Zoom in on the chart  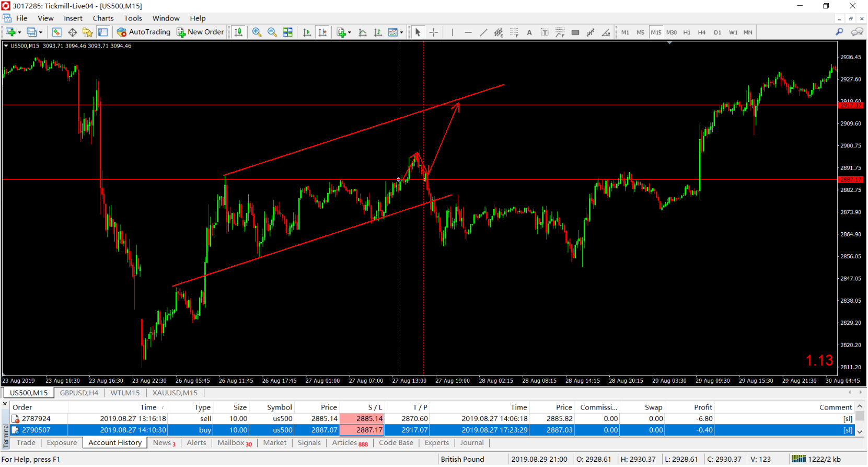pyautogui.click(x=257, y=32)
